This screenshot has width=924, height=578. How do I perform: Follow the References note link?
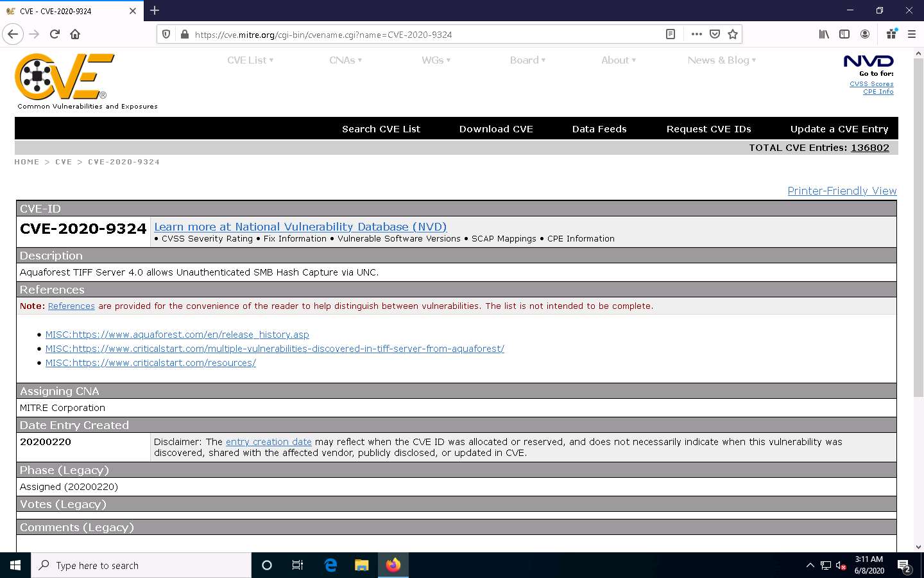[71, 306]
